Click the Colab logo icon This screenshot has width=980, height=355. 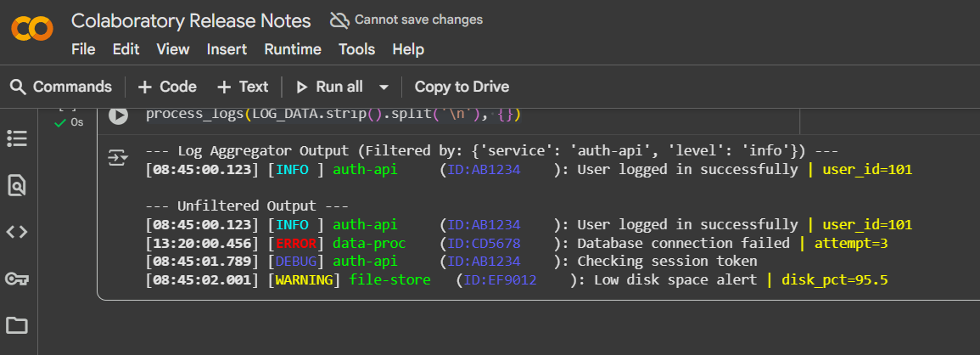point(32,29)
